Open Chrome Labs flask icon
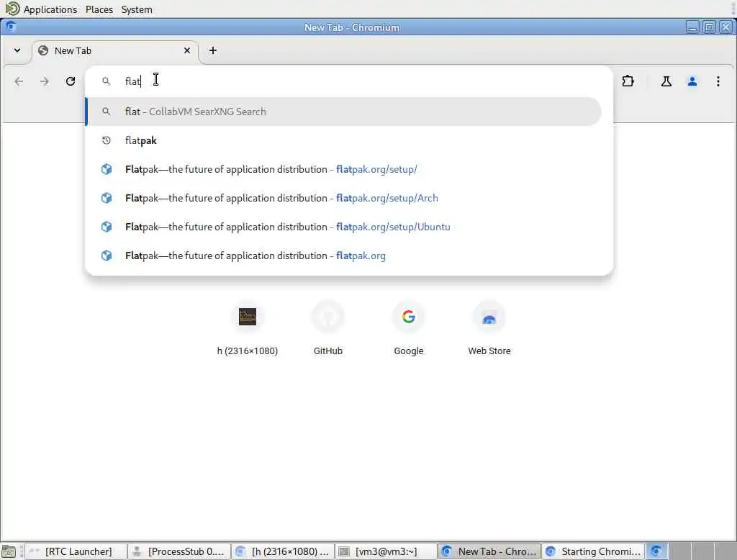 click(x=666, y=81)
